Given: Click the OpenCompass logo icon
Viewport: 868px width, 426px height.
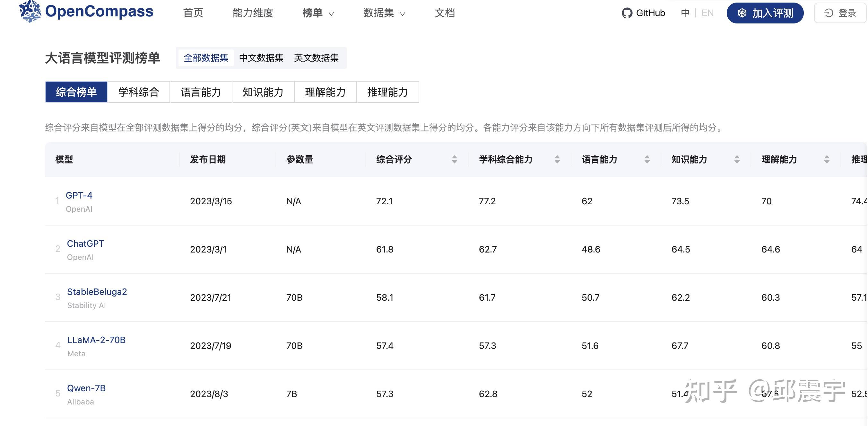Looking at the screenshot, I should click(30, 12).
